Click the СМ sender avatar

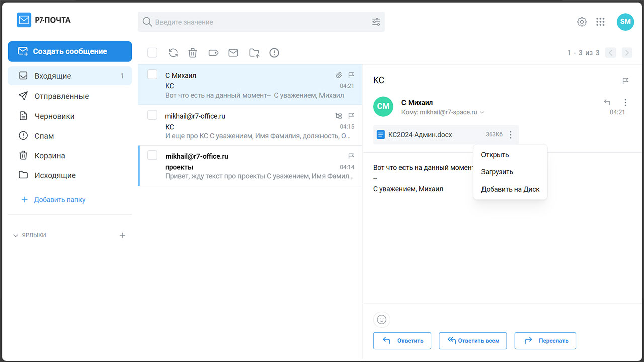tap(383, 106)
